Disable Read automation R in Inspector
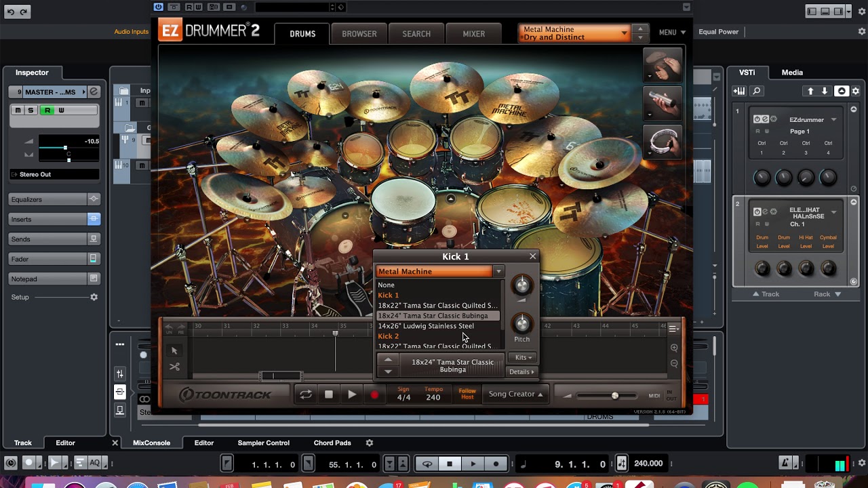 coord(47,110)
